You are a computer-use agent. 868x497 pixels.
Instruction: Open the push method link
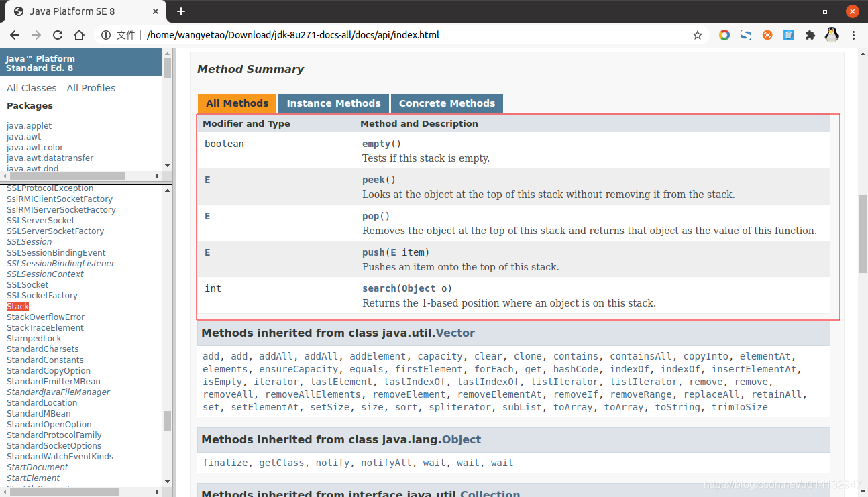pos(374,252)
